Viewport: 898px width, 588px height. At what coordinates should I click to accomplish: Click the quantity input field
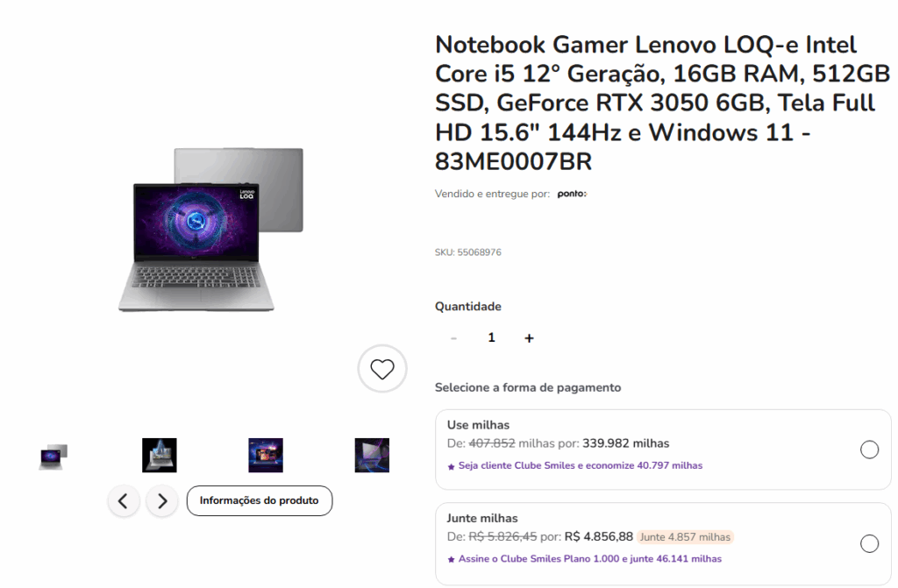click(491, 337)
